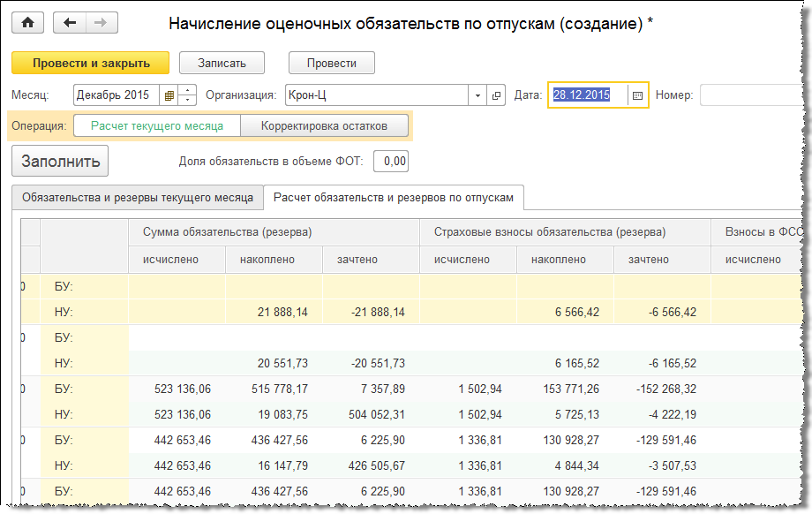Select tab Расчет обязательств и резервов по отпускам
The image size is (812, 514).
[x=393, y=198]
